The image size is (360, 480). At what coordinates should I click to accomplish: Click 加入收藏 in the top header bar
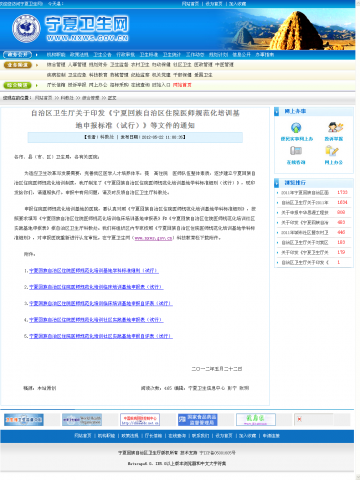click(237, 4)
